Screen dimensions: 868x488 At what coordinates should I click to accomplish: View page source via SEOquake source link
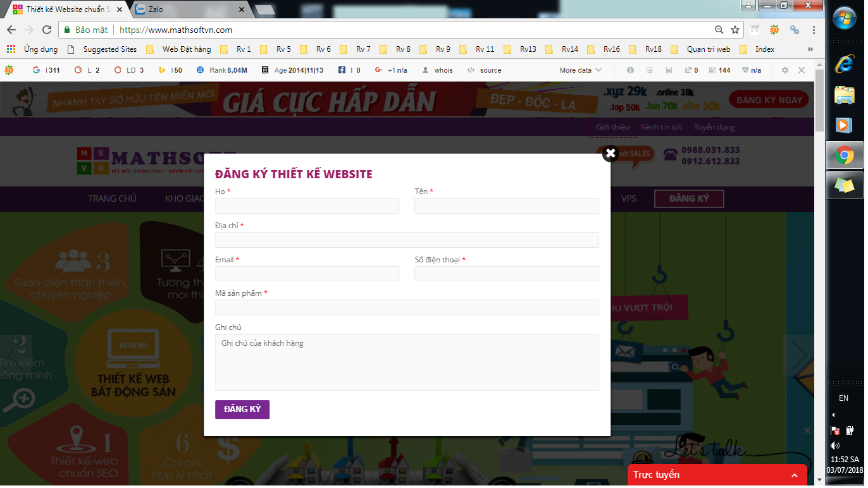pyautogui.click(x=485, y=70)
